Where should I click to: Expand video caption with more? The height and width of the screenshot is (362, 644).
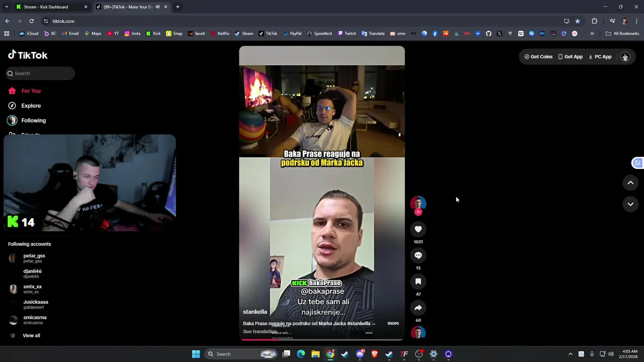[393, 323]
